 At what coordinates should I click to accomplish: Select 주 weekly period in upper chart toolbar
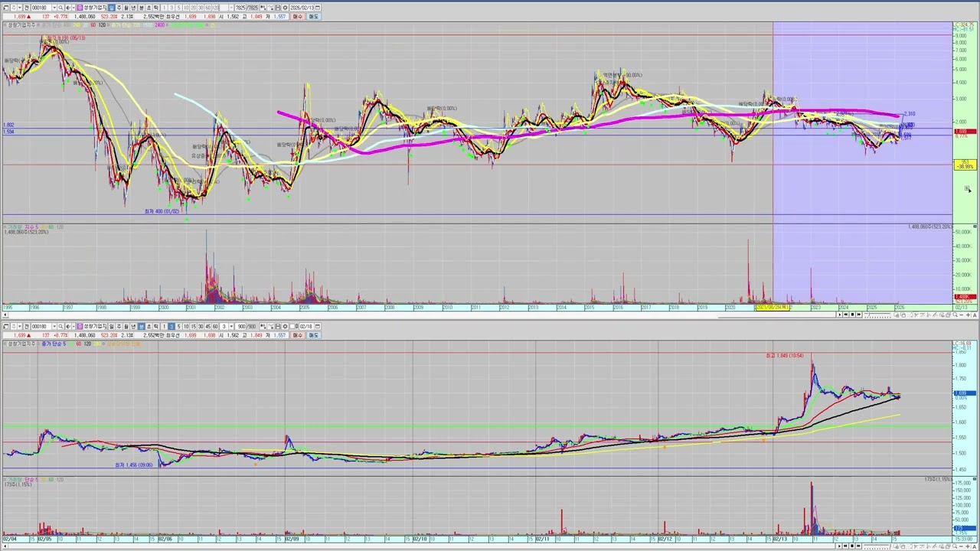119,8
